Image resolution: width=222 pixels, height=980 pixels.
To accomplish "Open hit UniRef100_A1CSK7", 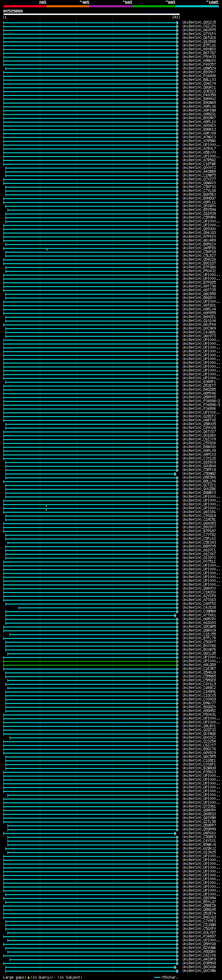I will 199,554.
